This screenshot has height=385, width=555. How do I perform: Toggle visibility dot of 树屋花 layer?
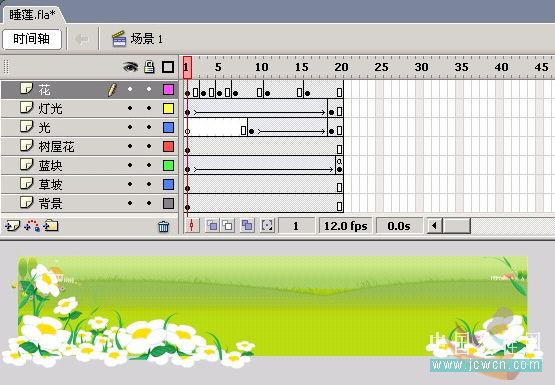click(x=130, y=146)
